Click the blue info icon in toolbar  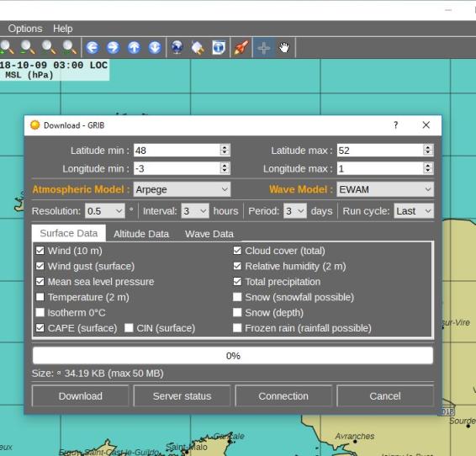pyautogui.click(x=219, y=48)
